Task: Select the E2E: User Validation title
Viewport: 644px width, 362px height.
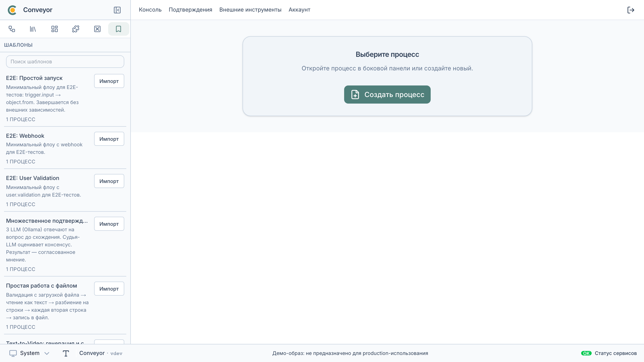Action: click(x=33, y=178)
